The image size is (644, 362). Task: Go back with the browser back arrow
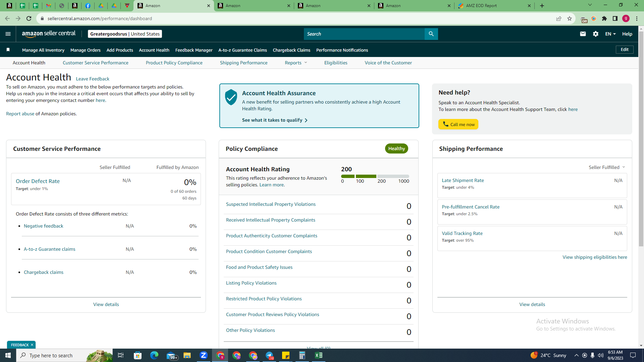[7, 18]
